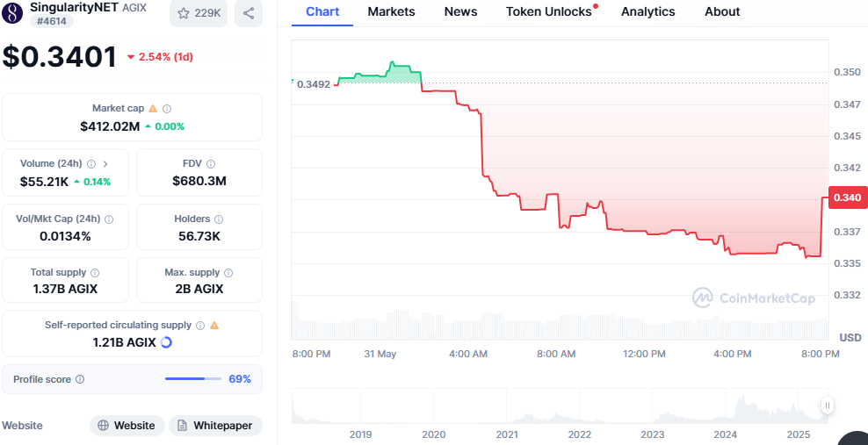Open Holders info icon
Image resolution: width=868 pixels, height=445 pixels.
coord(219,219)
